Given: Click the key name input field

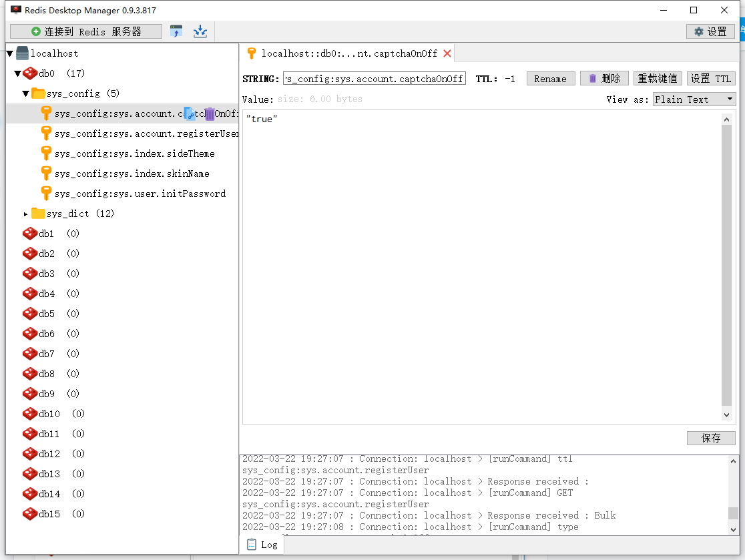Looking at the screenshot, I should click(375, 78).
